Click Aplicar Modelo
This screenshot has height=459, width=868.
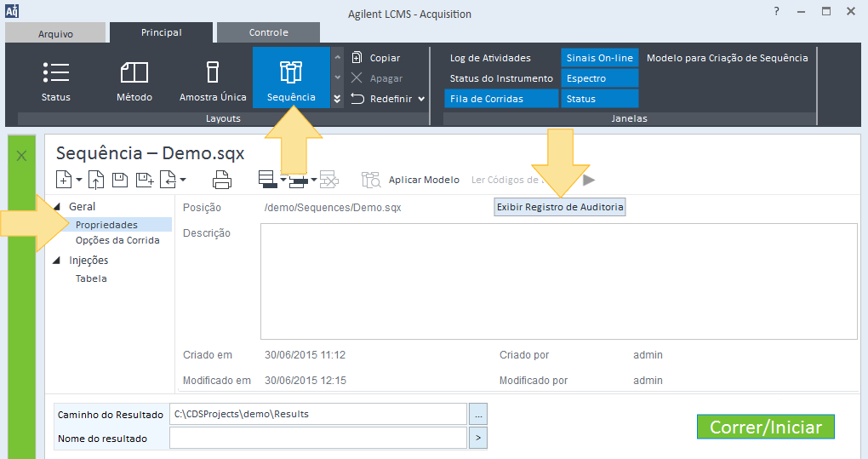point(424,180)
